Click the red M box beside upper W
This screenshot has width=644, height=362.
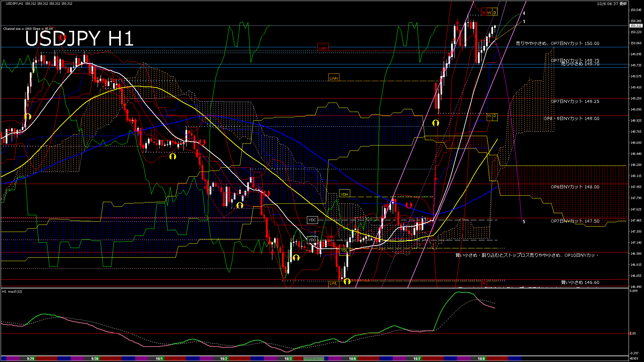(x=484, y=13)
